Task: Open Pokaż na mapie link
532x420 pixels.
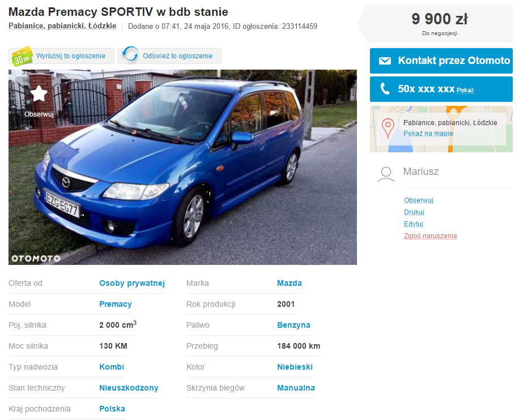Action: coord(428,134)
